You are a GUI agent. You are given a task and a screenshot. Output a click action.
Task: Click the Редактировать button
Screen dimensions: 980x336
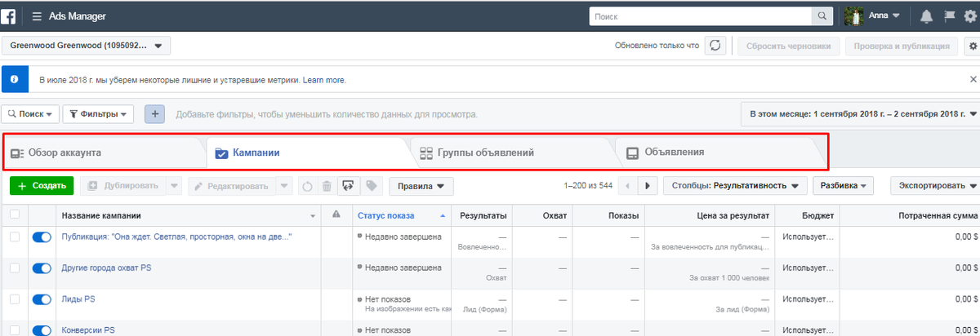pyautogui.click(x=232, y=186)
